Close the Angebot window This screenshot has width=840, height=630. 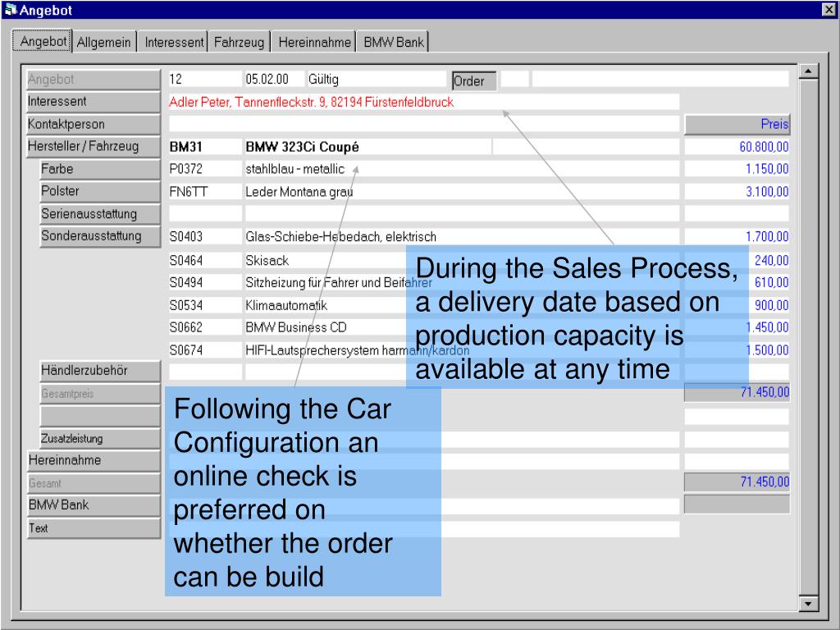coord(829,9)
